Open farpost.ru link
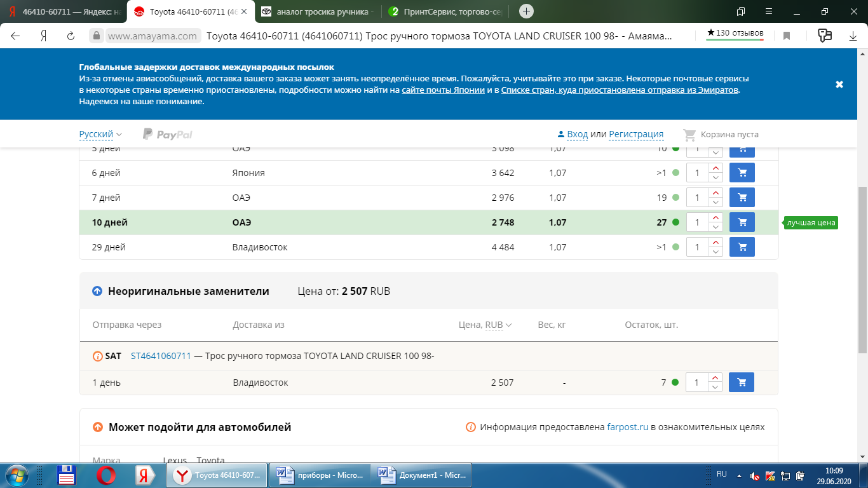Image resolution: width=868 pixels, height=488 pixels. point(627,427)
